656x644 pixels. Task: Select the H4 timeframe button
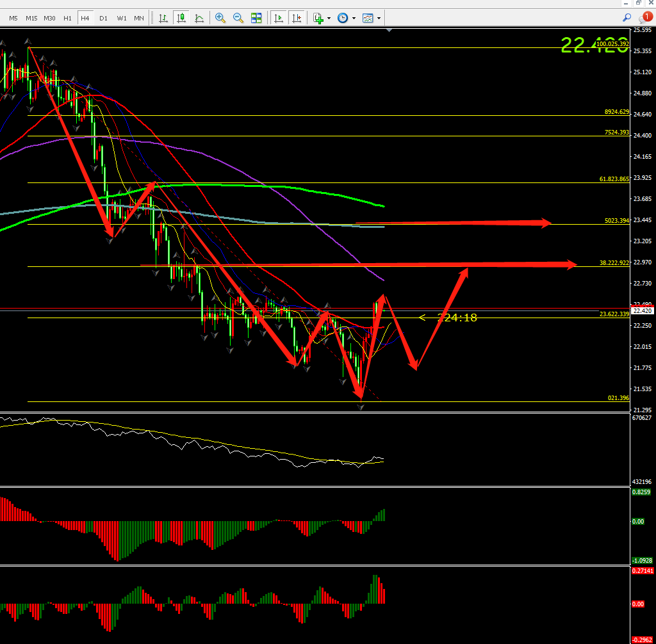point(85,18)
